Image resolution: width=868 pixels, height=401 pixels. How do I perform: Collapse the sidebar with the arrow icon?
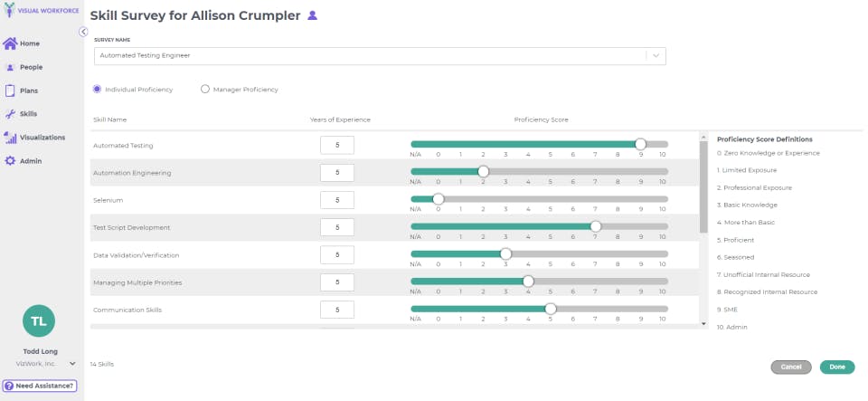point(83,32)
